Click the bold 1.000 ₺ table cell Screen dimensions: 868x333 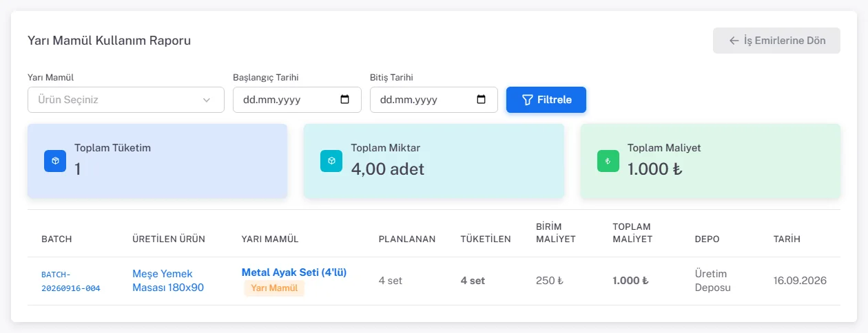(630, 281)
